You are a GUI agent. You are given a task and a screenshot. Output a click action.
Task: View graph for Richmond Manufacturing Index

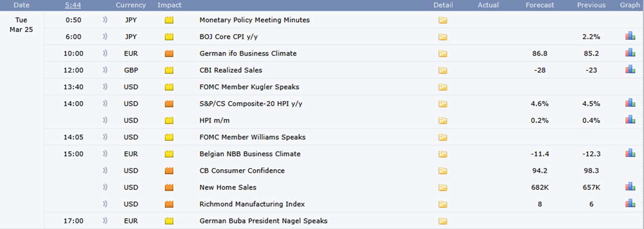[x=630, y=204]
